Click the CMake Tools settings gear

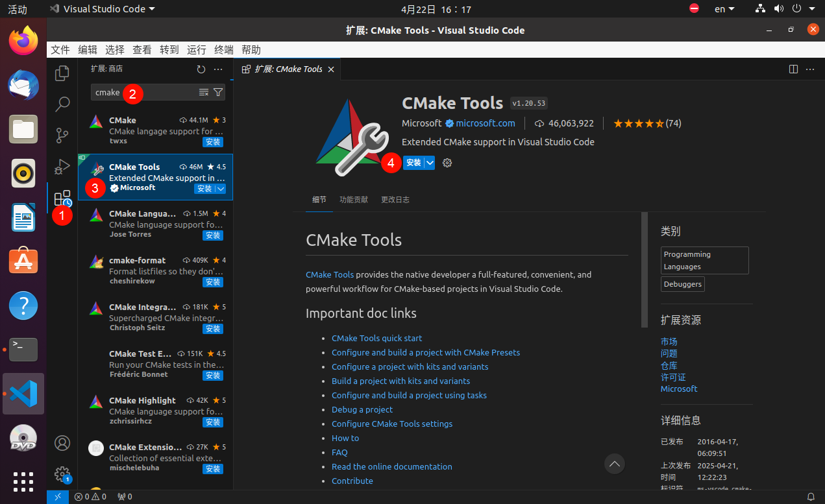(447, 163)
